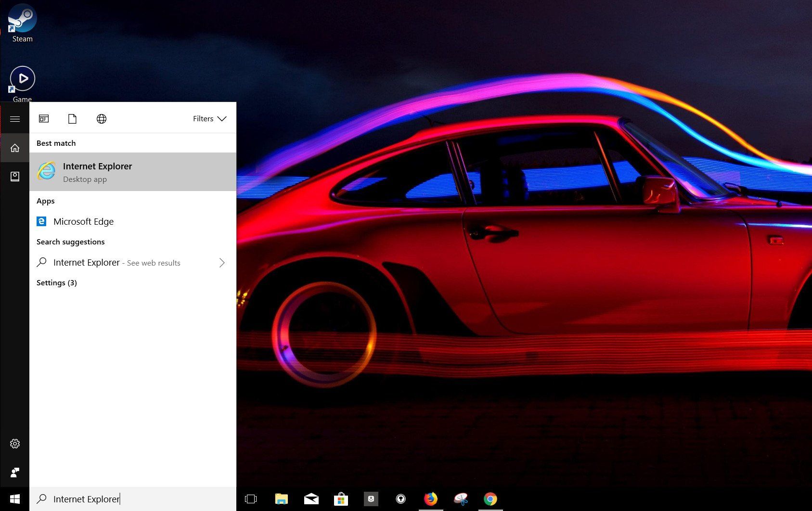Viewport: 812px width, 511px height.
Task: Open Task View from the taskbar
Action: pos(251,499)
